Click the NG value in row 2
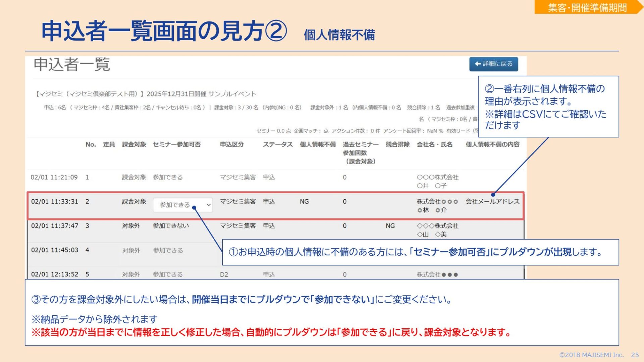 pos(304,201)
